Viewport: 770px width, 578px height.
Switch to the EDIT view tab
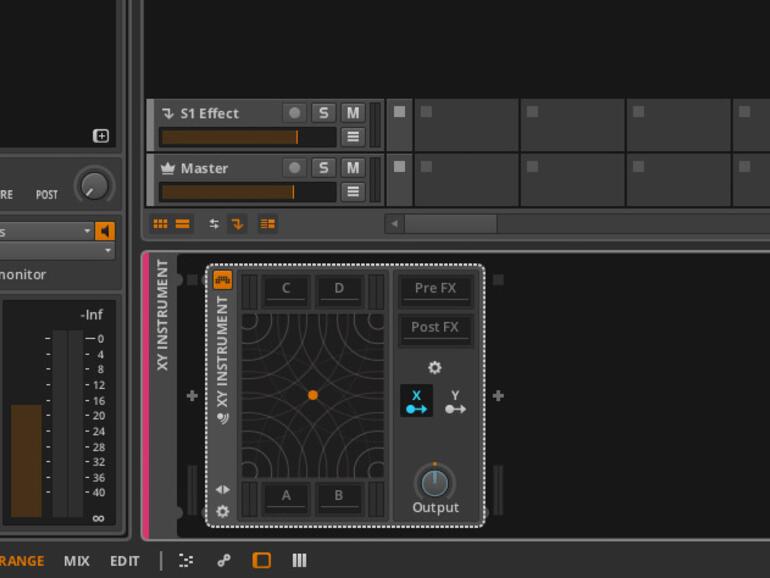(x=124, y=561)
